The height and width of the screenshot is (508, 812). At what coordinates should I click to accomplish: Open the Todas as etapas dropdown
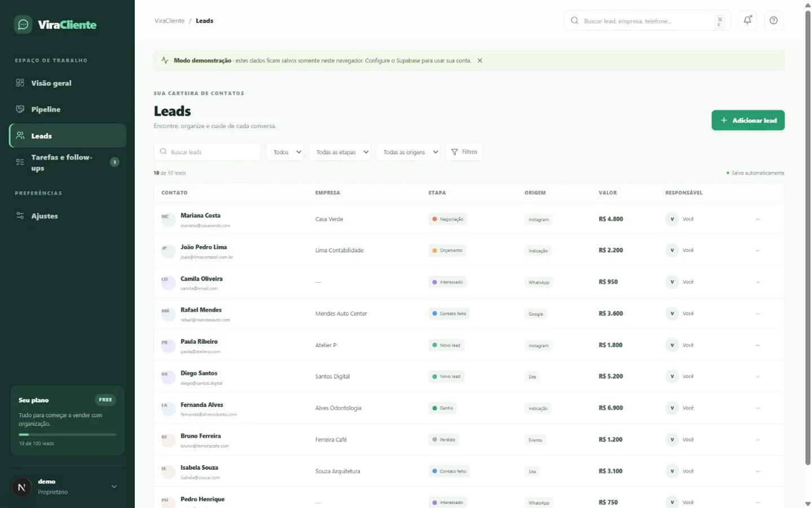[339, 152]
